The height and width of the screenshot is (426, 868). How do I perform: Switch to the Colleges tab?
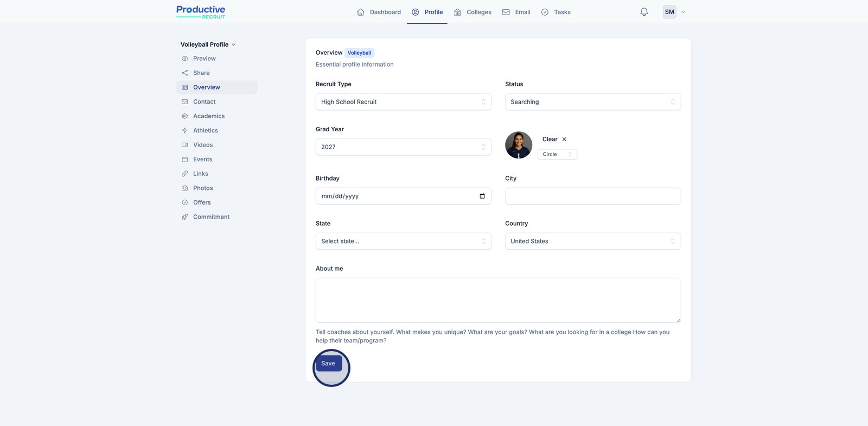point(473,12)
